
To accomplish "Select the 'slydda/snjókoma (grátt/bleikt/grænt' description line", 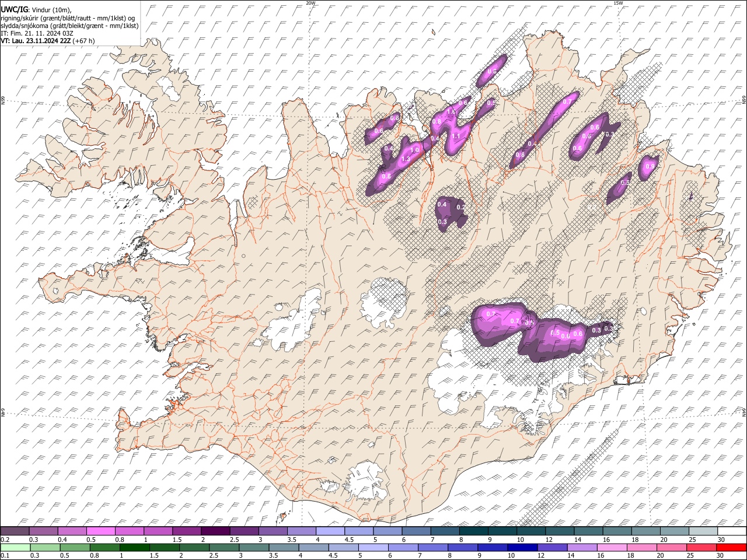I will (x=69, y=26).
